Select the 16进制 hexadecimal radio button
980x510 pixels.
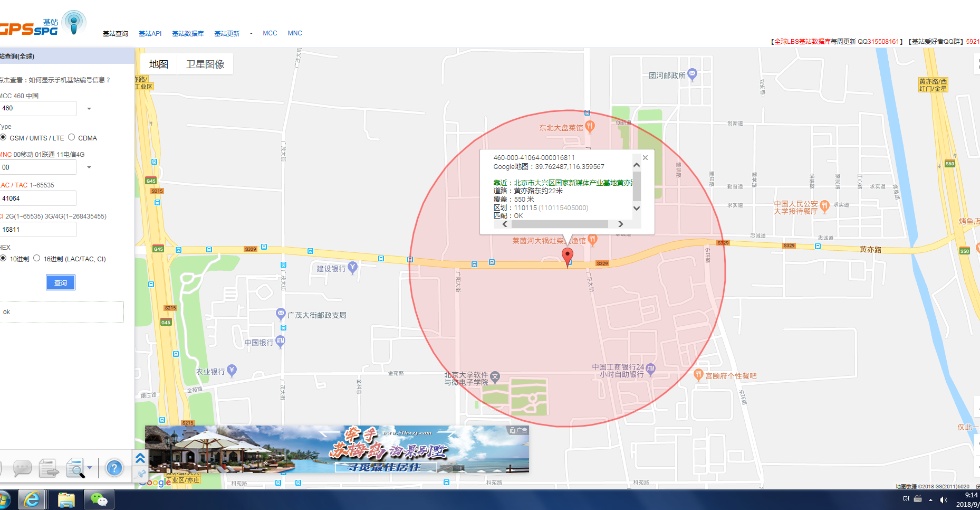click(37, 258)
